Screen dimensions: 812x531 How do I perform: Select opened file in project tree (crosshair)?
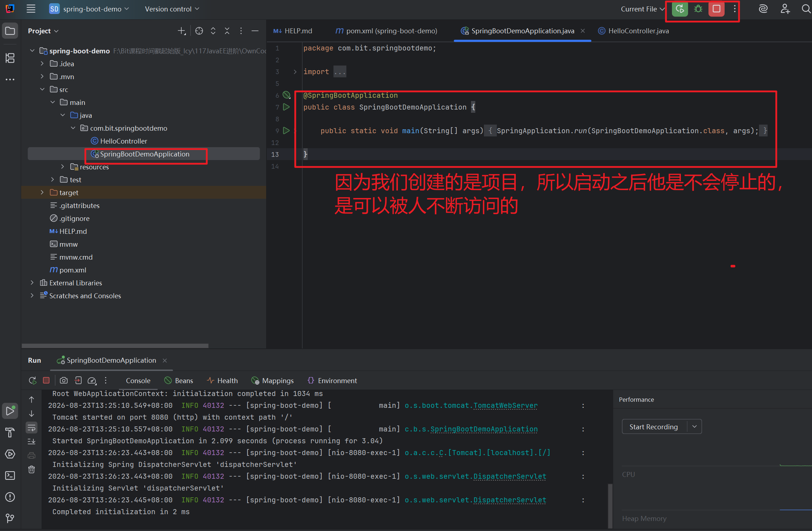click(199, 31)
